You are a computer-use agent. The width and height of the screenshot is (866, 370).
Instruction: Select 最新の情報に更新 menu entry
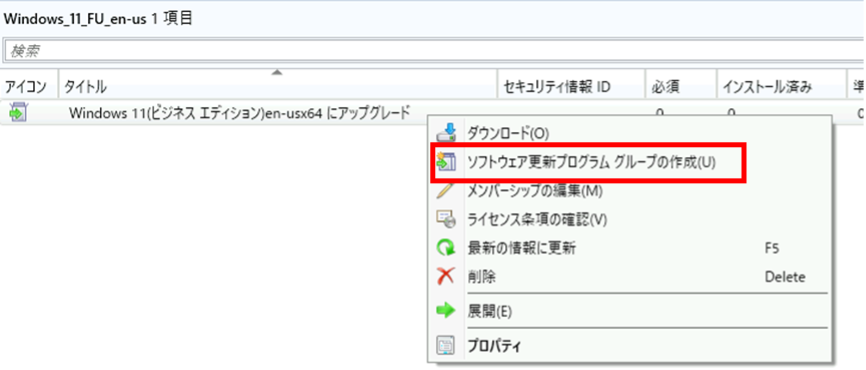pos(630,249)
